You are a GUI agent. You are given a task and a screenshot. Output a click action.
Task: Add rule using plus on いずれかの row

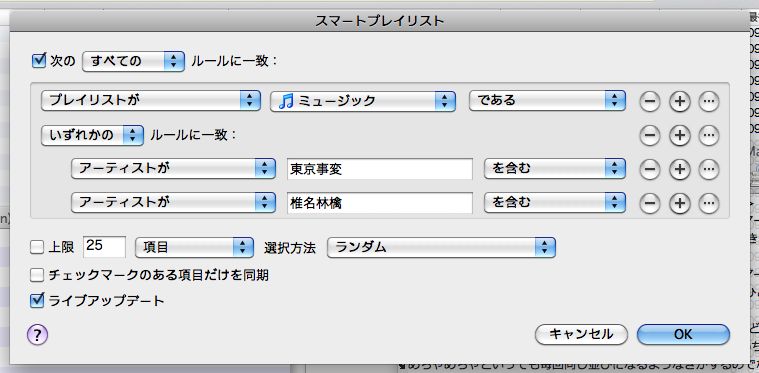pyautogui.click(x=680, y=135)
